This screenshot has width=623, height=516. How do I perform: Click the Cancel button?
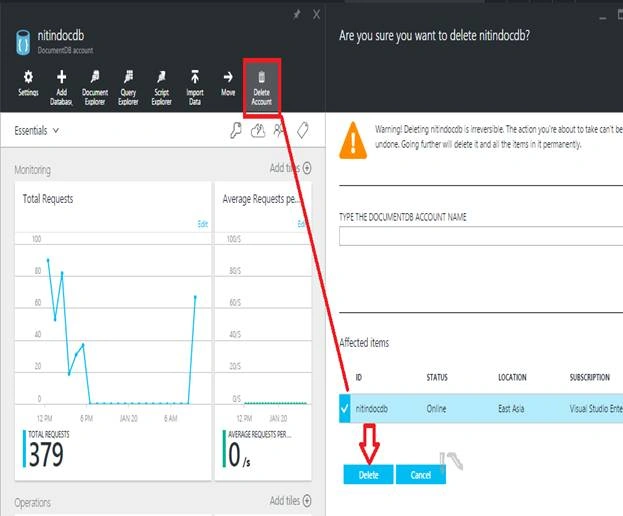point(421,475)
